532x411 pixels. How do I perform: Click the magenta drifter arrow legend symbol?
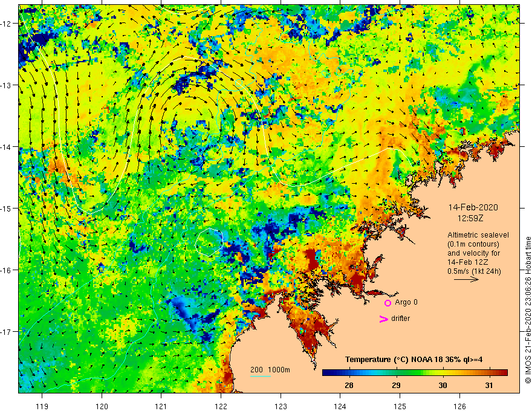(x=384, y=319)
